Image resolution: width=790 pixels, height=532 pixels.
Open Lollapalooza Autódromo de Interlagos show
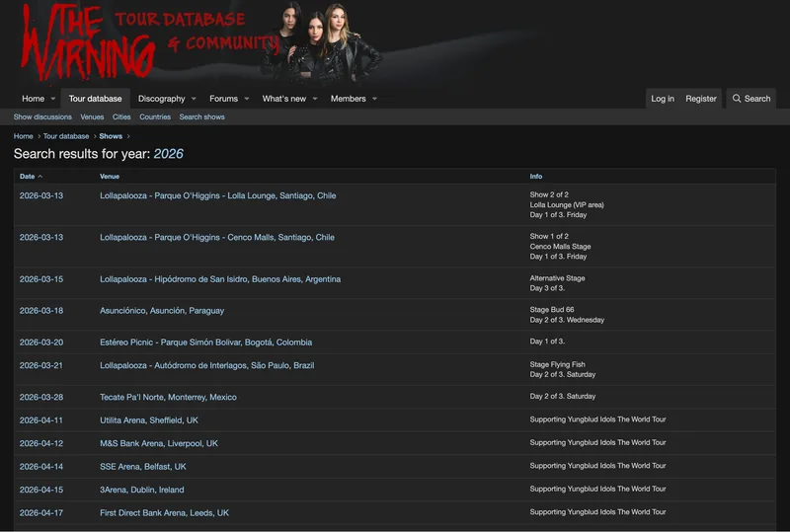[x=206, y=365]
